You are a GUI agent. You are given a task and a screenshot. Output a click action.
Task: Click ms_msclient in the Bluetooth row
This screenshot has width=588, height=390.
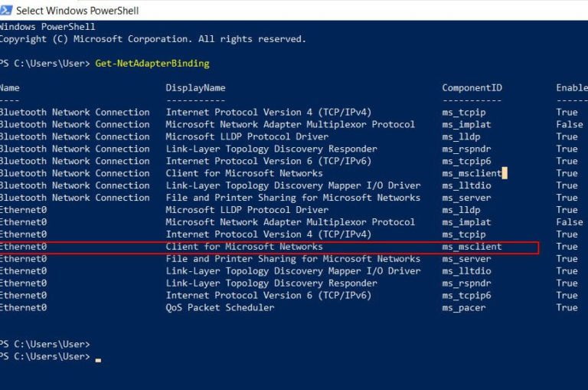(x=472, y=173)
